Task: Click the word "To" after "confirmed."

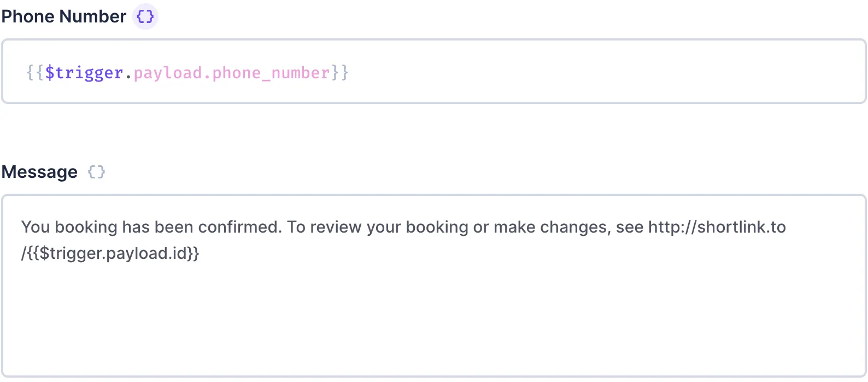Action: [296, 227]
